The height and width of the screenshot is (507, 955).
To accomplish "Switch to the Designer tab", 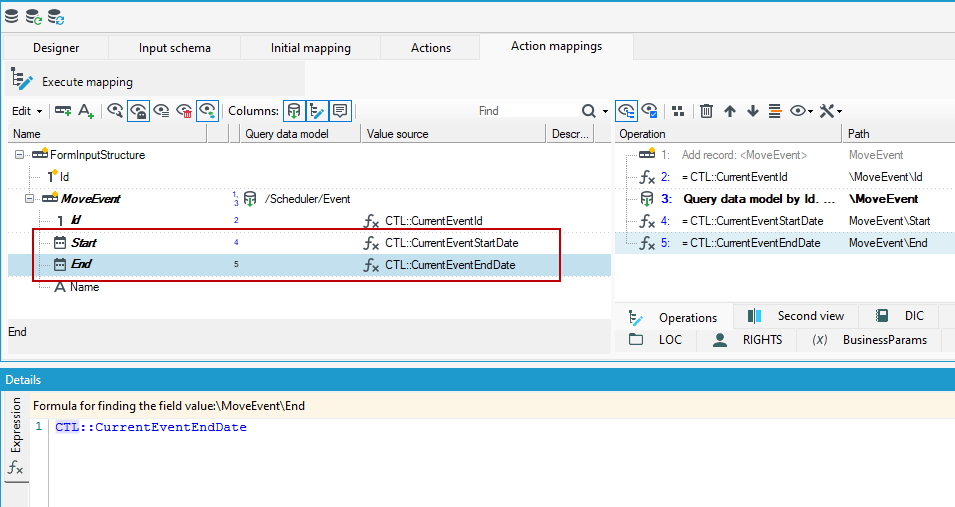I will pos(56,48).
